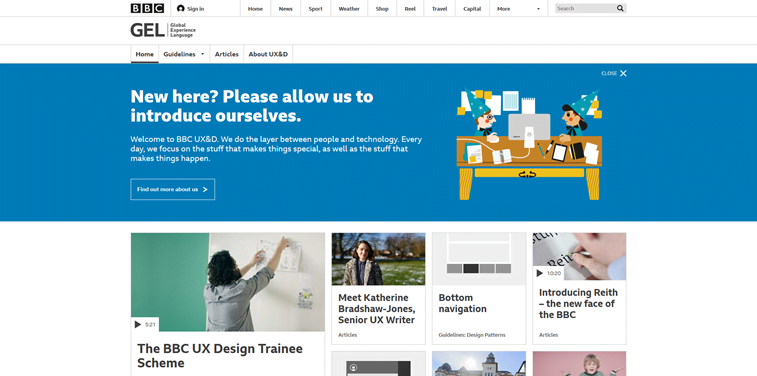Open BBC Reel
Screen dimensions: 757x376
pos(410,9)
